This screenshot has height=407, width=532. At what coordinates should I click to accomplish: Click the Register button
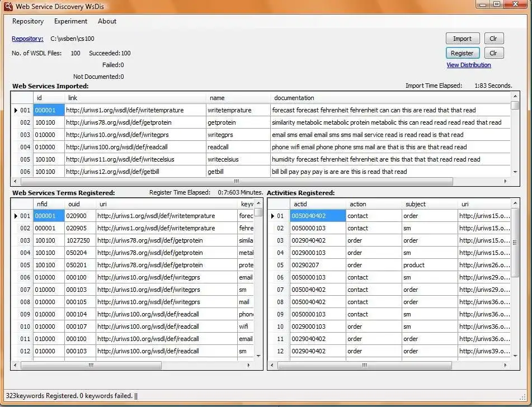tap(463, 53)
